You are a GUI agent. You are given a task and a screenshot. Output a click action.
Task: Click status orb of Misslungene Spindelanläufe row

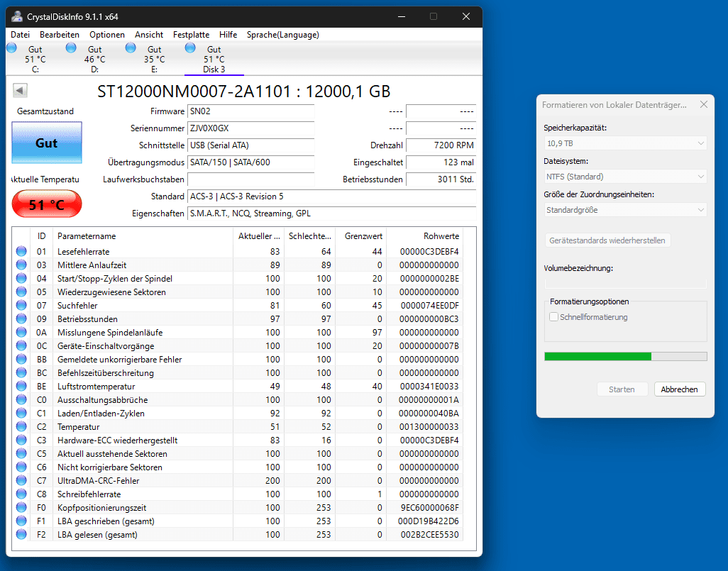[21, 332]
